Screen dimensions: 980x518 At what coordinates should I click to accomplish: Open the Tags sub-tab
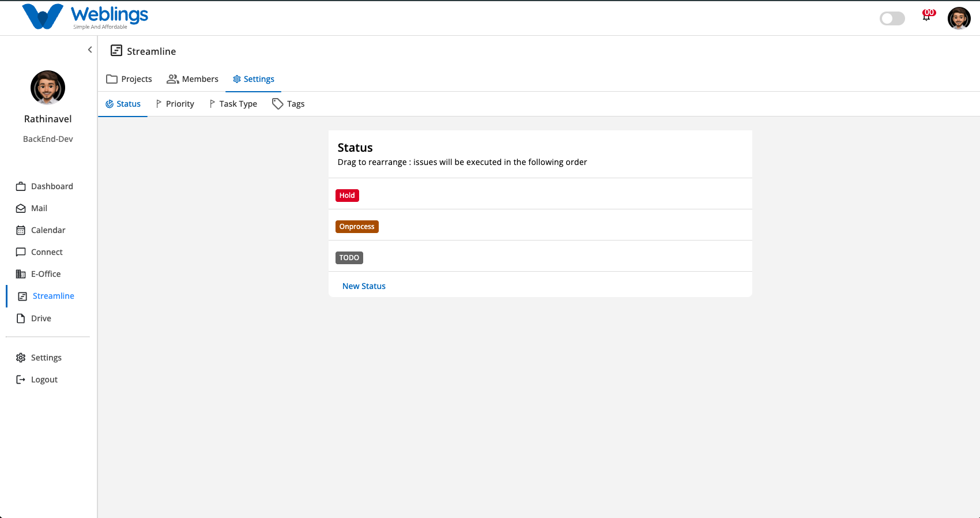coord(288,104)
